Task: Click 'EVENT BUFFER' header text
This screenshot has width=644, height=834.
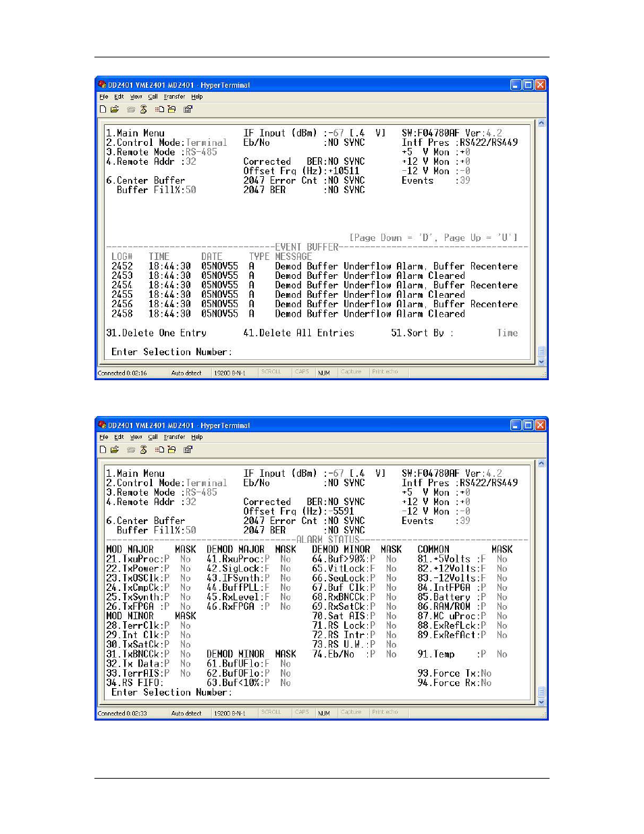Action: click(306, 247)
